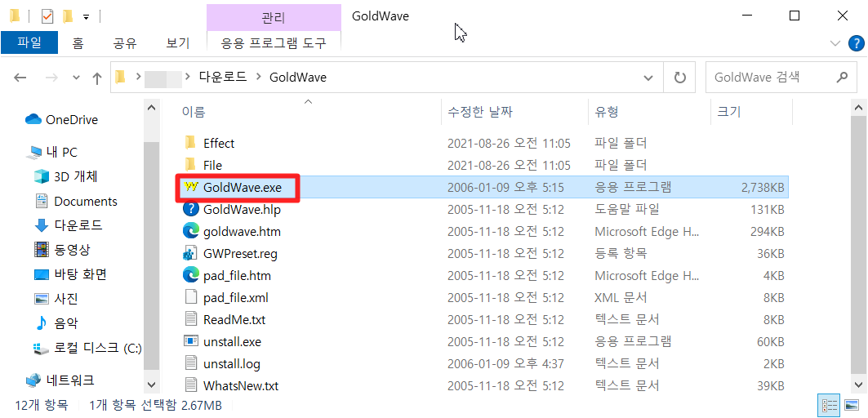
Task: Open the recent locations dropdown
Action: (x=77, y=78)
